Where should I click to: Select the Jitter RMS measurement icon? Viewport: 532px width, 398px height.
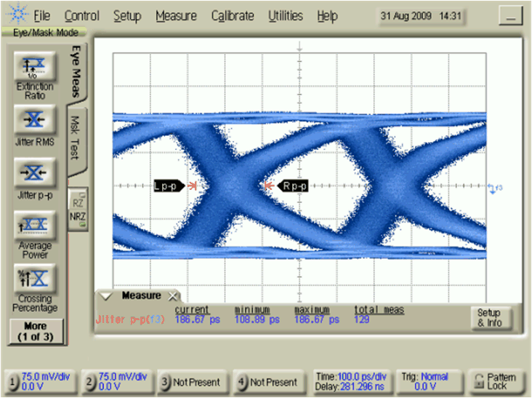(x=35, y=119)
